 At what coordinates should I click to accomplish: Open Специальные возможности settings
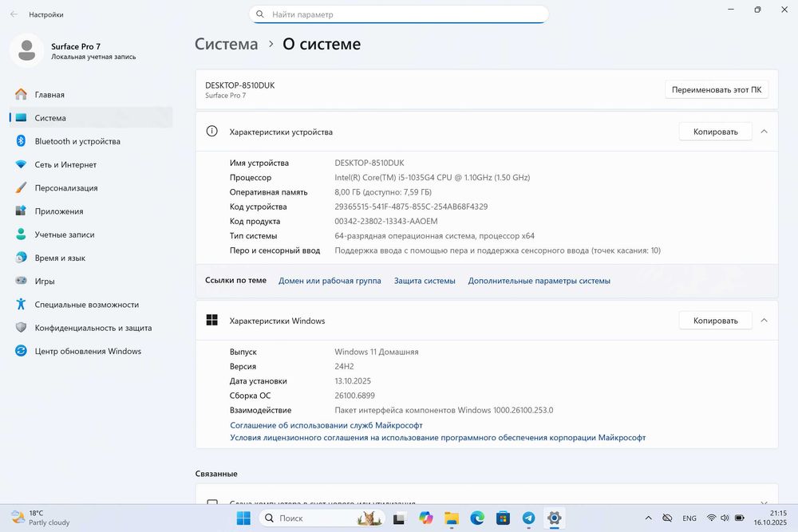point(91,305)
